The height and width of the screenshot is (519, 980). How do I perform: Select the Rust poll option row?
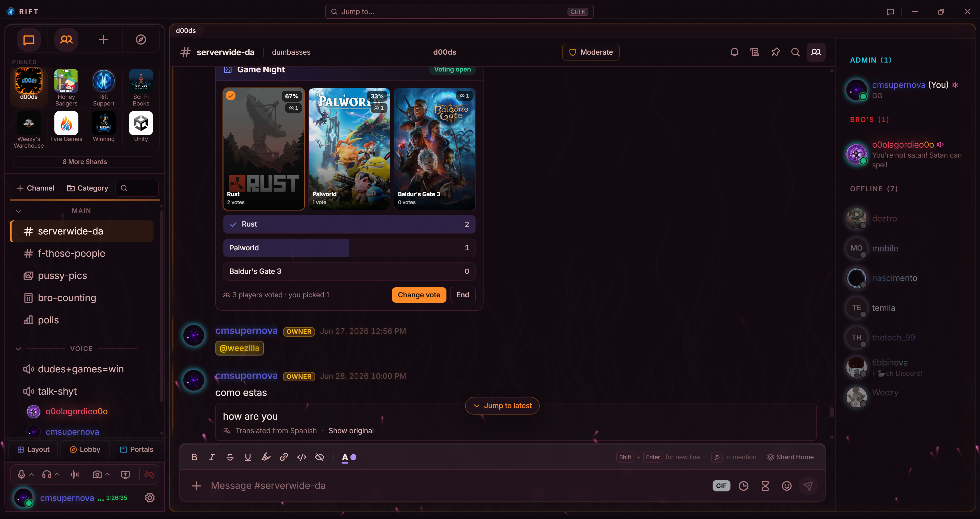349,224
